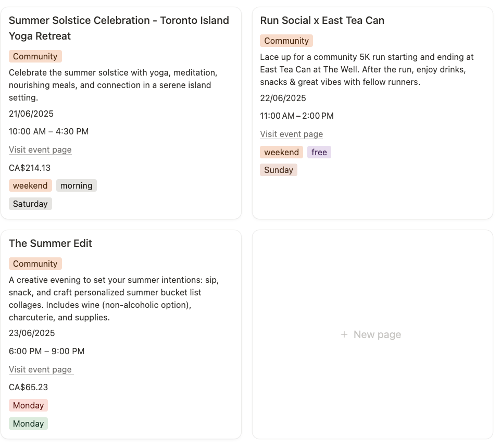Click Community tag on Summer Solstice card
The image size is (501, 448).
[35, 56]
